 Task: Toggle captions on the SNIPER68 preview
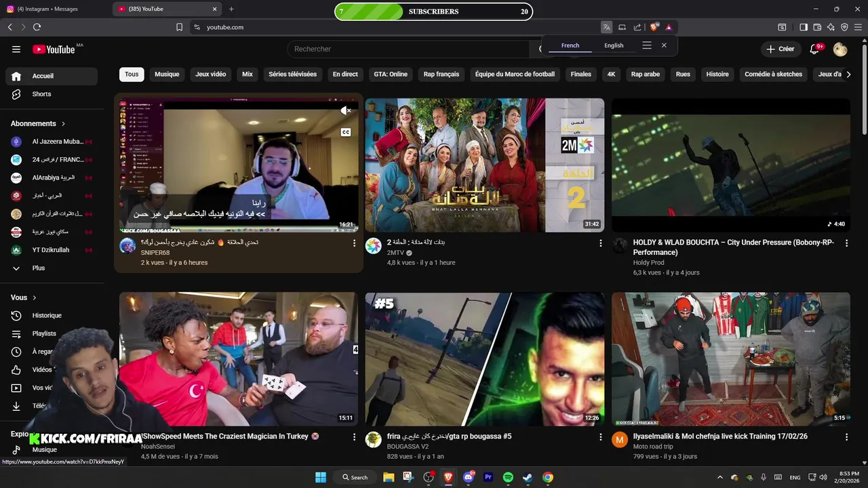point(346,132)
